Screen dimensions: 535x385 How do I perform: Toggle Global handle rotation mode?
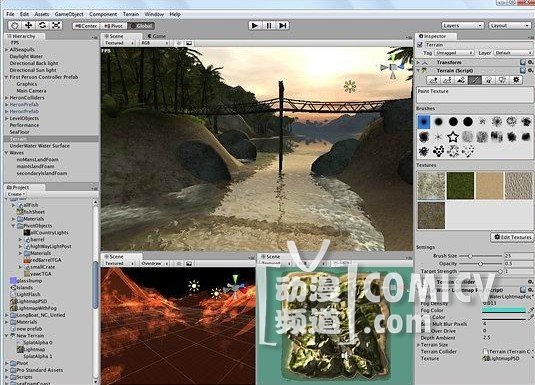142,26
